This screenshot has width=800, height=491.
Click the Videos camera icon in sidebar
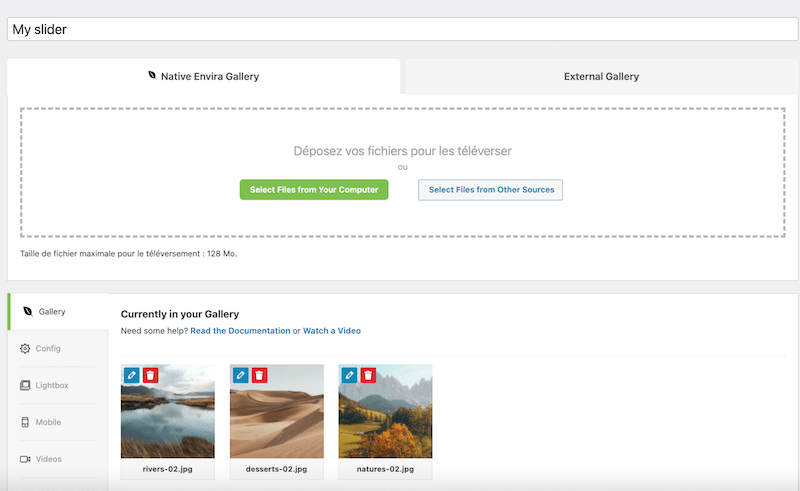coord(25,459)
